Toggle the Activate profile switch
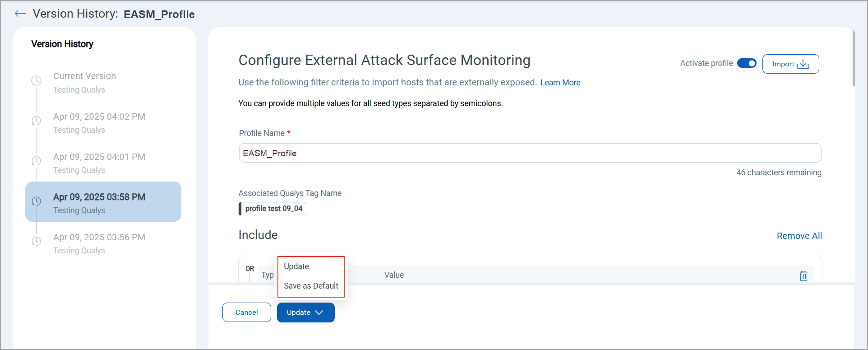The width and height of the screenshot is (868, 350). click(747, 63)
